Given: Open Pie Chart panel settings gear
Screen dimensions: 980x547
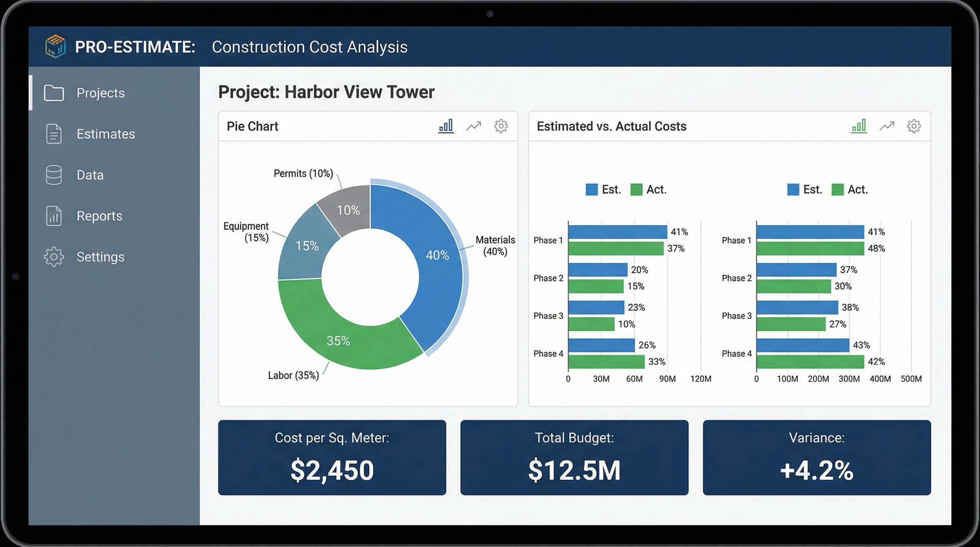Looking at the screenshot, I should (x=501, y=126).
